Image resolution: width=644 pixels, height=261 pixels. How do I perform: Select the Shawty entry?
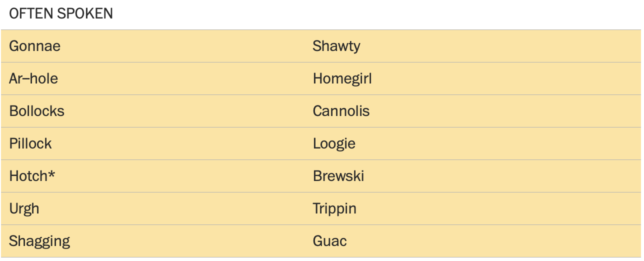coord(336,46)
